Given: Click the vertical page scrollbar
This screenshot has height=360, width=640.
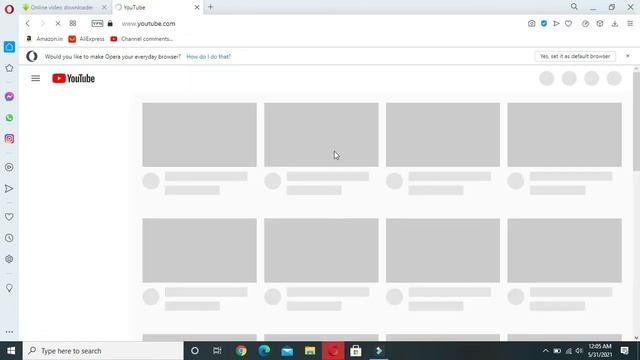Looking at the screenshot, I should point(636,122).
